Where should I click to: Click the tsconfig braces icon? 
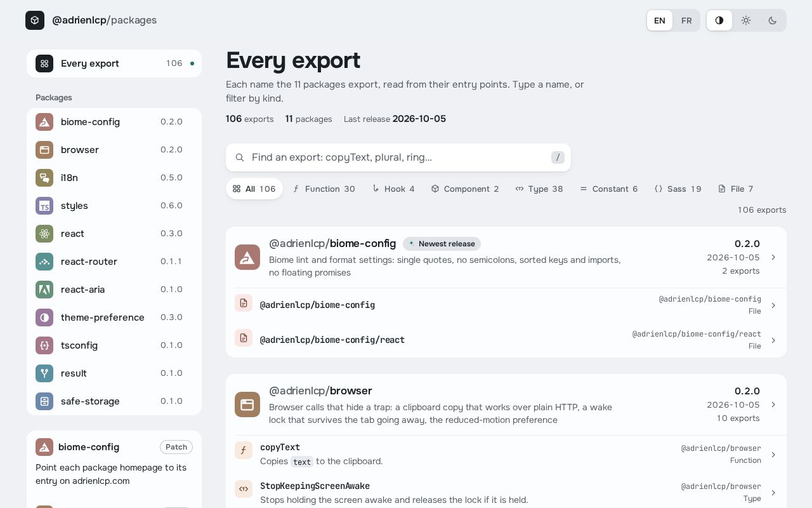click(x=44, y=345)
